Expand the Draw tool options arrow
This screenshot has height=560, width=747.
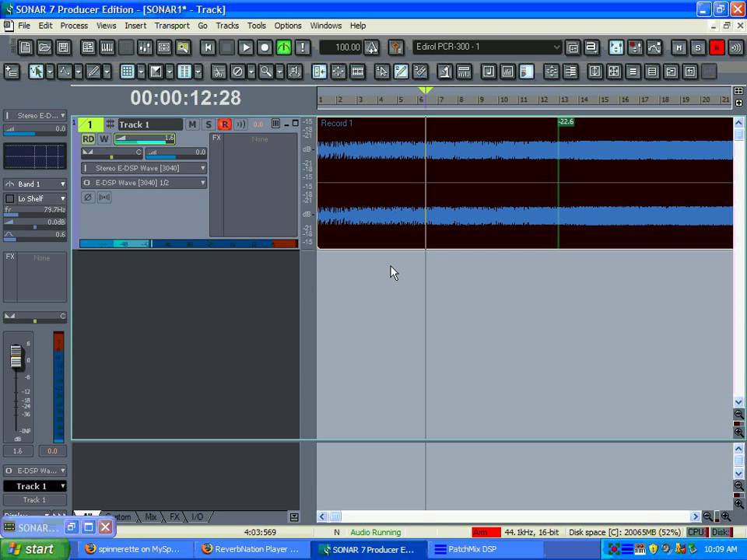pyautogui.click(x=107, y=72)
